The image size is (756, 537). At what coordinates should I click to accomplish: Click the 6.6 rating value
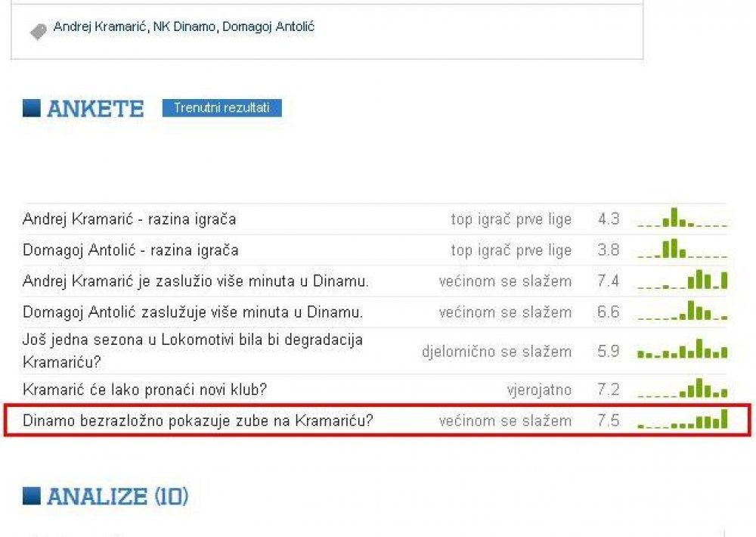(x=609, y=312)
